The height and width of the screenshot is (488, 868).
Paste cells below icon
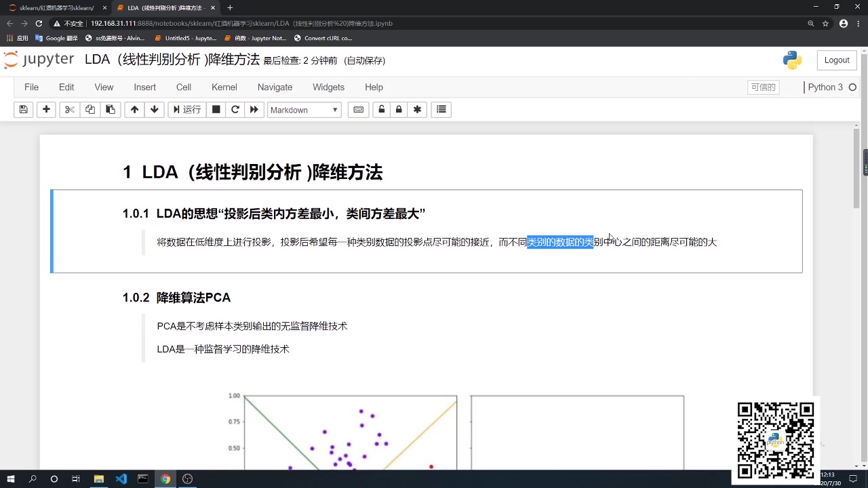click(x=111, y=110)
